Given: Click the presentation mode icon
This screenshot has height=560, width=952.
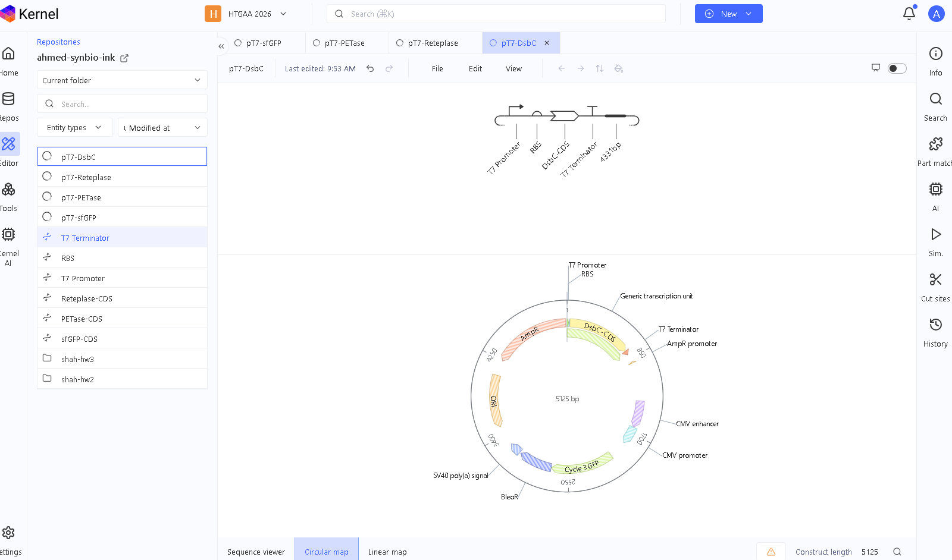Looking at the screenshot, I should tap(876, 68).
